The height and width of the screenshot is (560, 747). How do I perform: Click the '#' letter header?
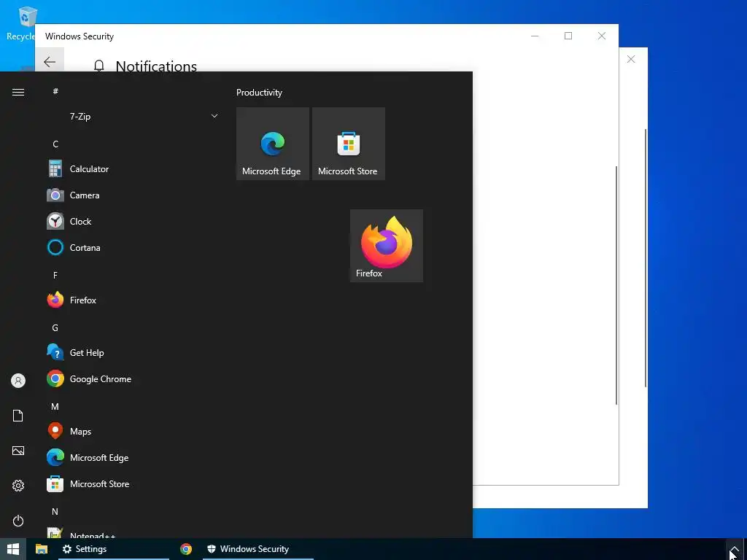point(55,91)
